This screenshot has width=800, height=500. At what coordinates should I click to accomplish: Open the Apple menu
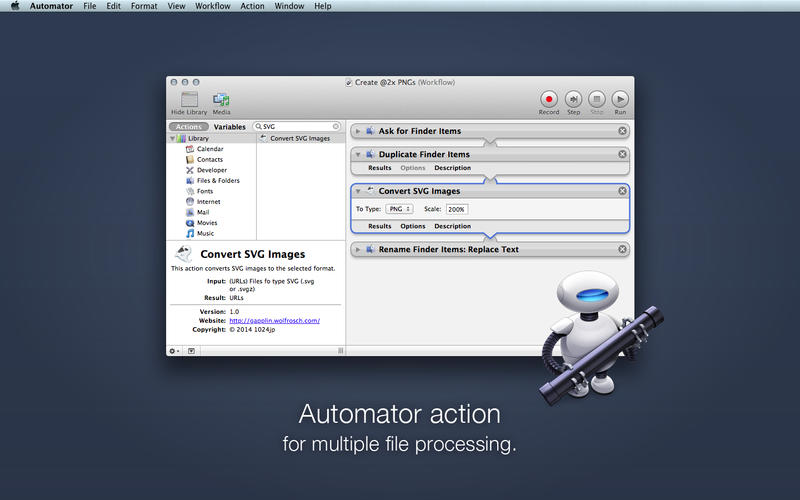tap(15, 6)
